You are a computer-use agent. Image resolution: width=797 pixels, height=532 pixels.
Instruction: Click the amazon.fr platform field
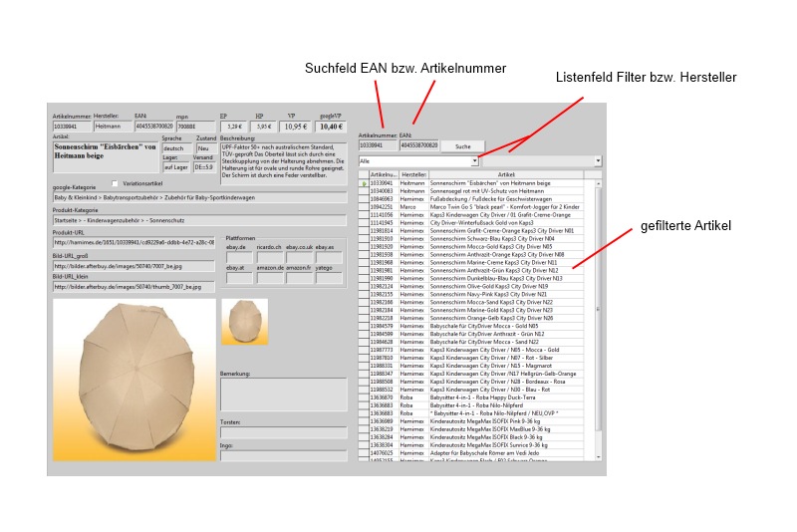(x=300, y=278)
